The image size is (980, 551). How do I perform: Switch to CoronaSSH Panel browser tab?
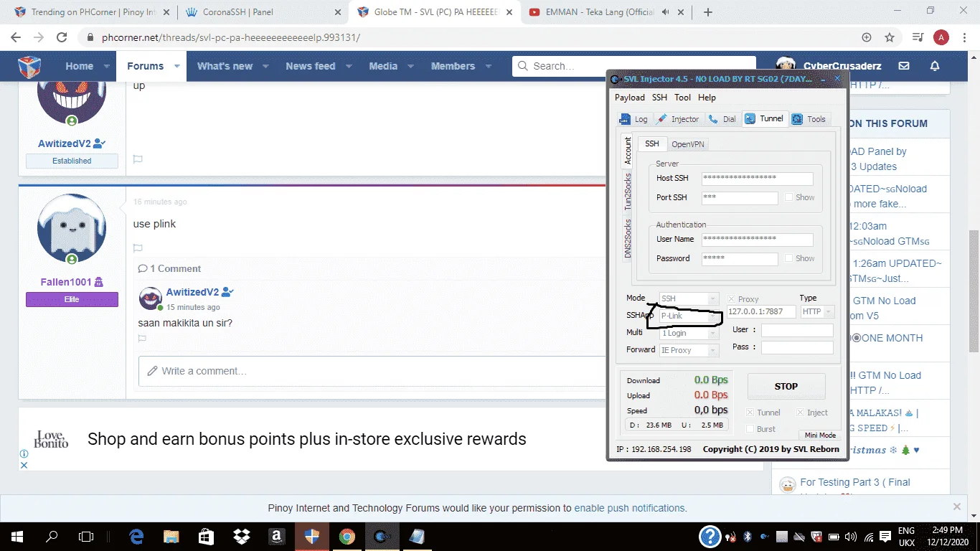[x=263, y=12]
